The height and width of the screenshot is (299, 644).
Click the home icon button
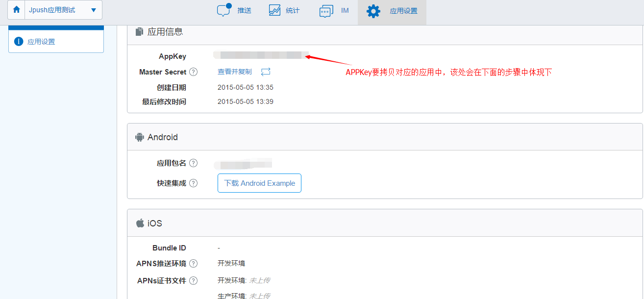(x=17, y=10)
